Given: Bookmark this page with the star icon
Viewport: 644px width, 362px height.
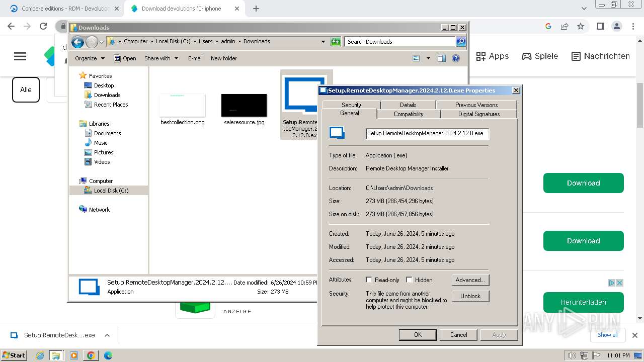Looking at the screenshot, I should [x=581, y=26].
